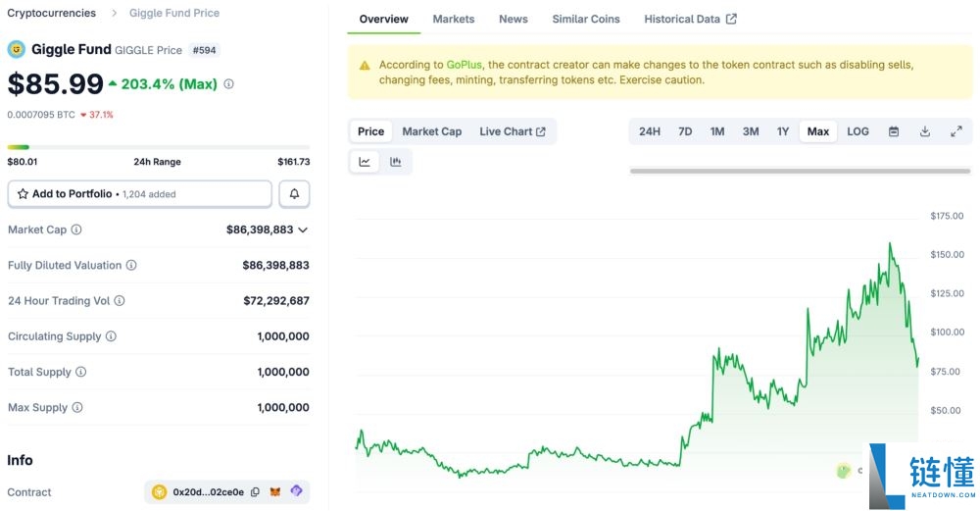Show Fully Diluted Valuation info icon
Image resolution: width=980 pixels, height=511 pixels.
[131, 265]
